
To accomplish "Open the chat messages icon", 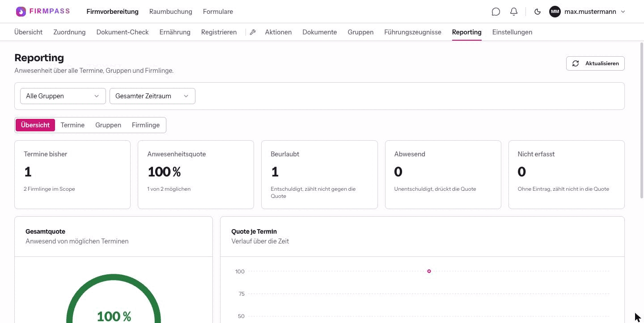I will pos(496,12).
